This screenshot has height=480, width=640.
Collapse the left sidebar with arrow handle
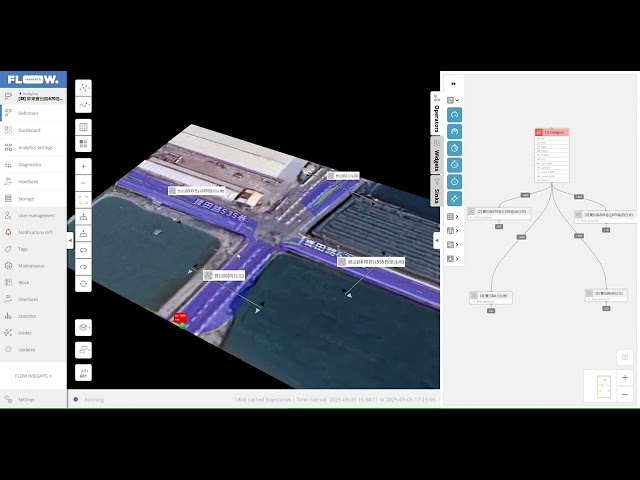[70, 240]
